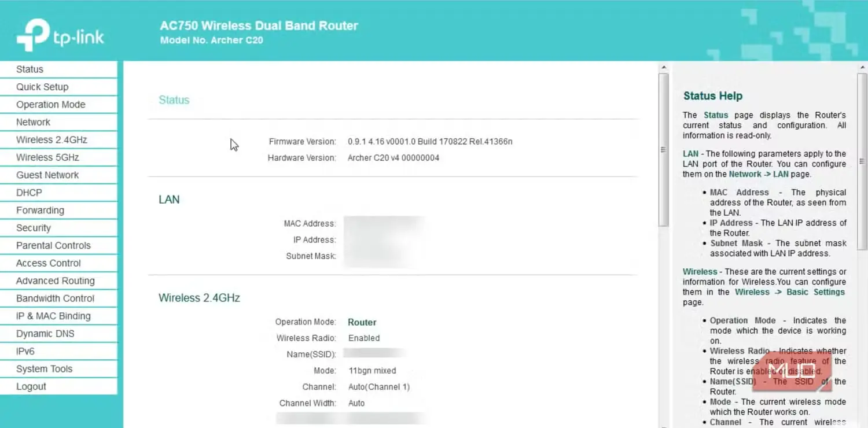Click the 'Network -> LAN' reference in help text
Screen dimensions: 868x428
[x=759, y=174]
